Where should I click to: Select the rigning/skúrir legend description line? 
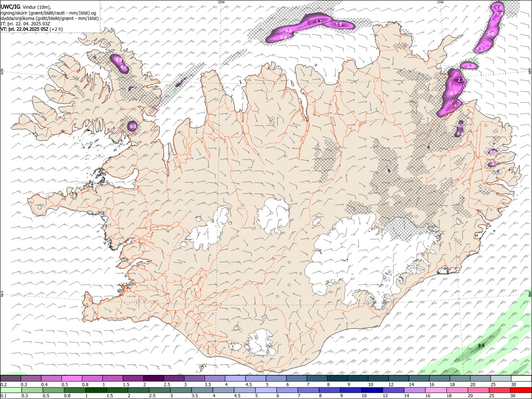tap(48, 12)
